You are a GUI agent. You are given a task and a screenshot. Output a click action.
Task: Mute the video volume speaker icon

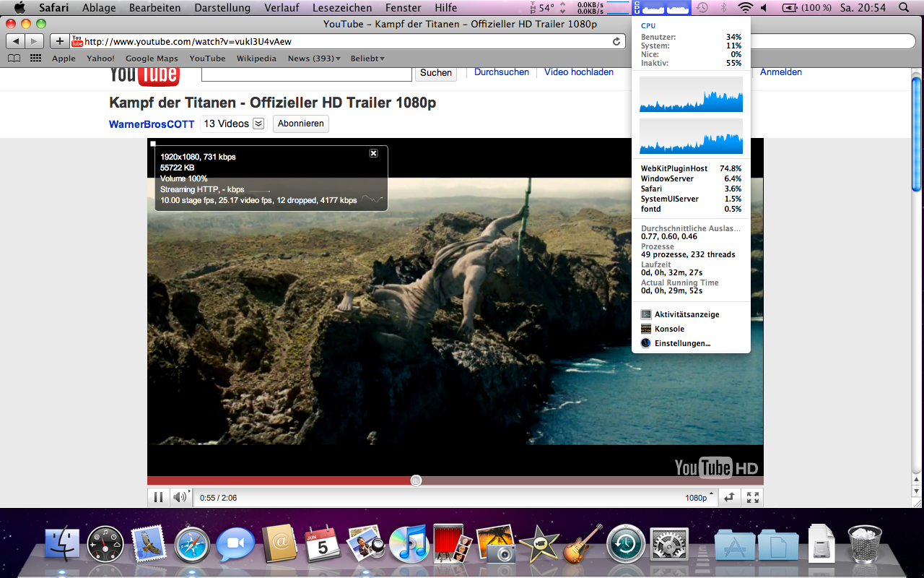pyautogui.click(x=179, y=497)
